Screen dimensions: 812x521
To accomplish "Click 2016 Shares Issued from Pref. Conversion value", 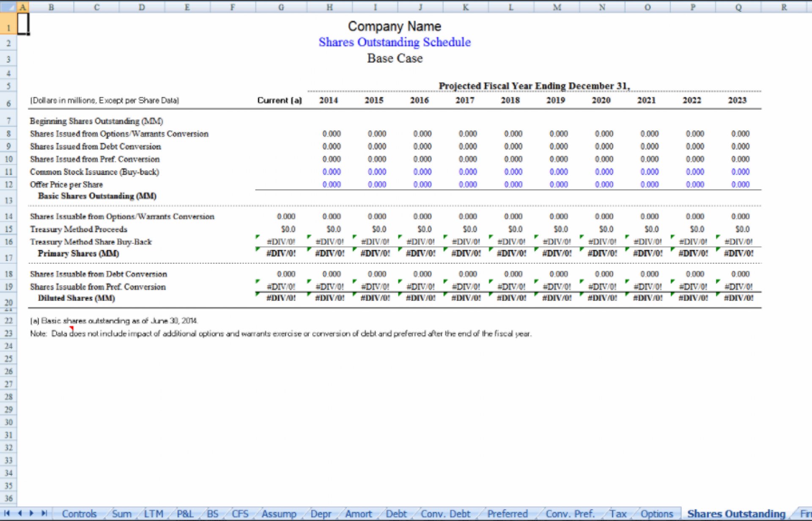I will pyautogui.click(x=422, y=159).
